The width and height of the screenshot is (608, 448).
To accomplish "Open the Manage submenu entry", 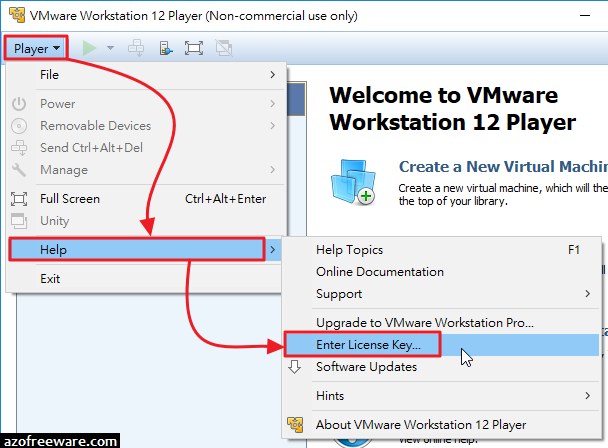I will point(147,170).
